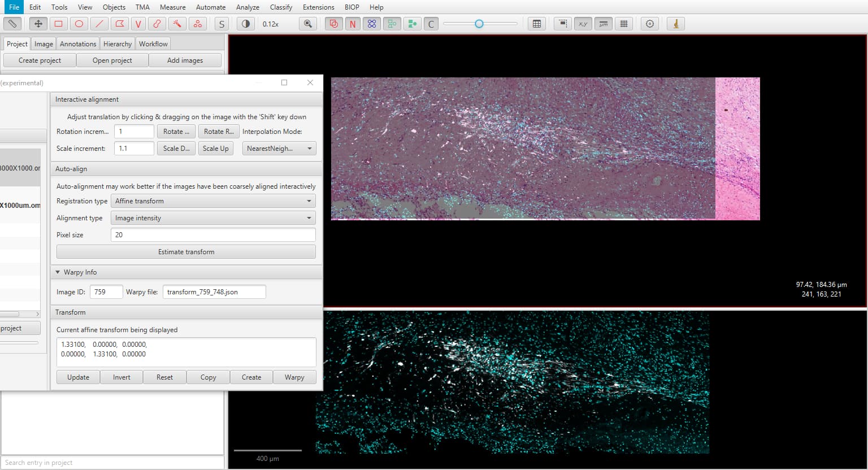This screenshot has height=470, width=868.
Task: Select the Line drawing tool
Action: pyautogui.click(x=99, y=24)
